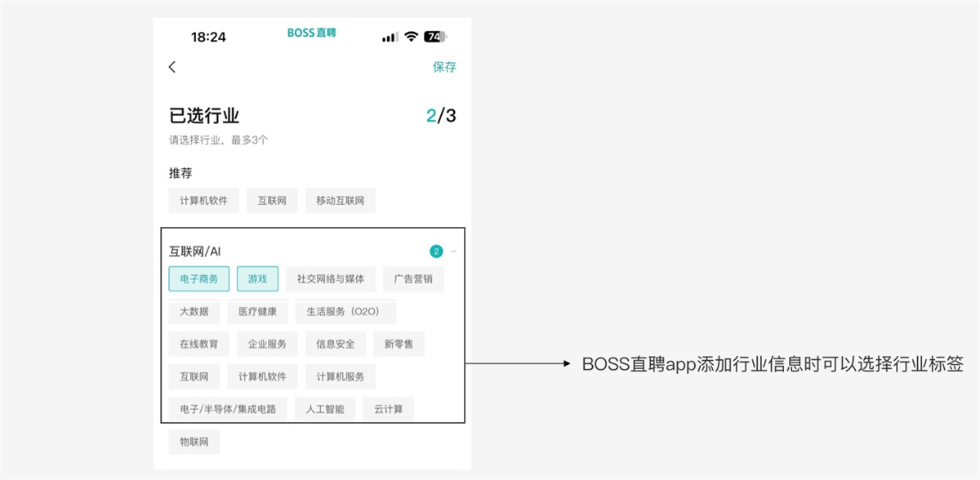The image size is (980, 480).
Task: Select the 人工智能 tag
Action: coord(326,408)
